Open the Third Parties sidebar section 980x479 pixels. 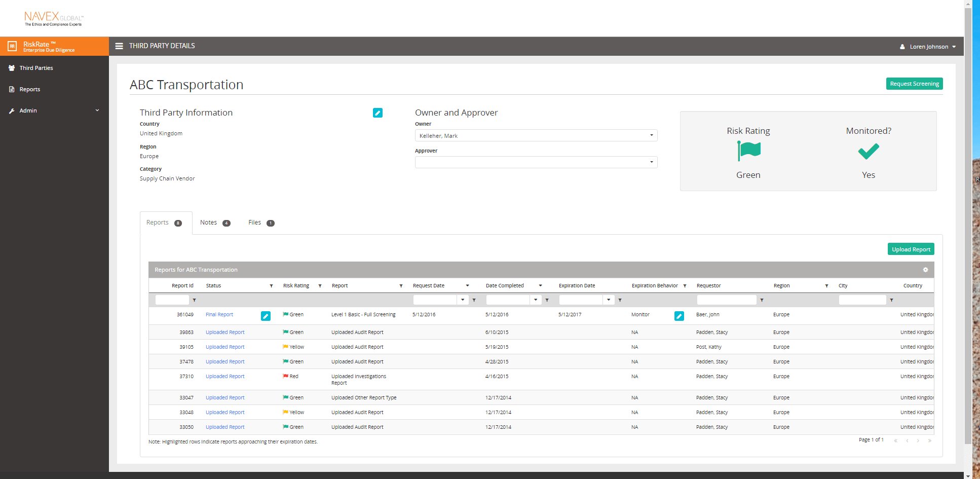36,68
